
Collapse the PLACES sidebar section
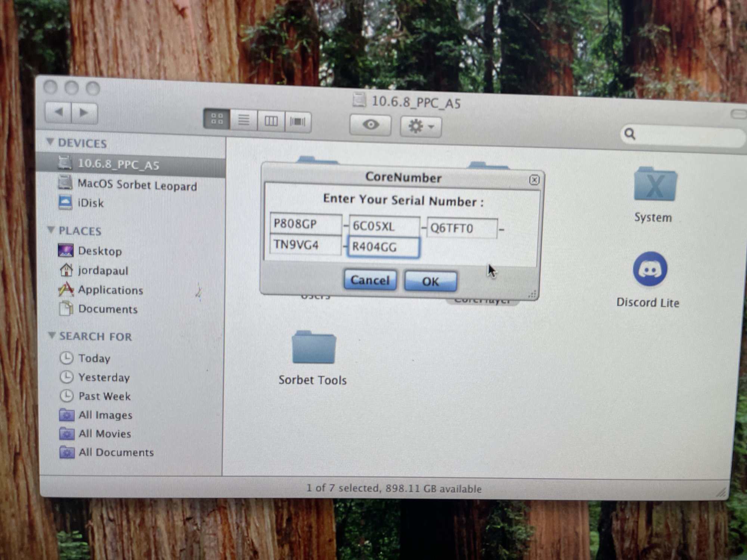(51, 230)
